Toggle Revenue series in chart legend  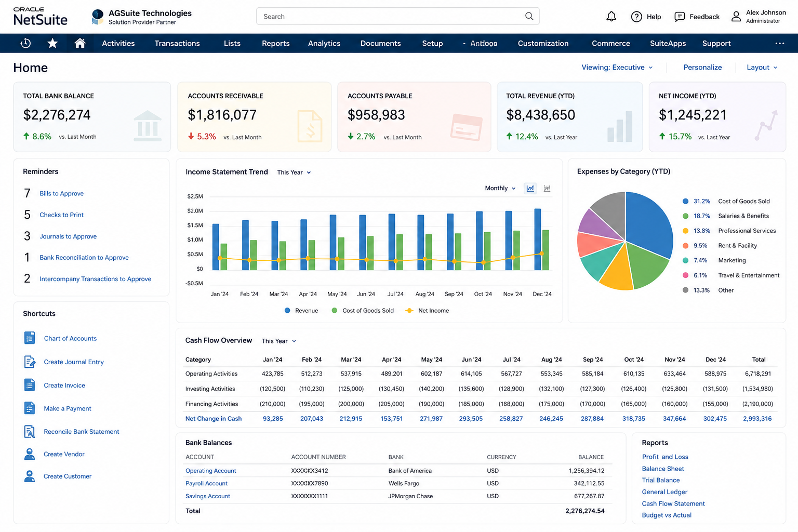301,311
